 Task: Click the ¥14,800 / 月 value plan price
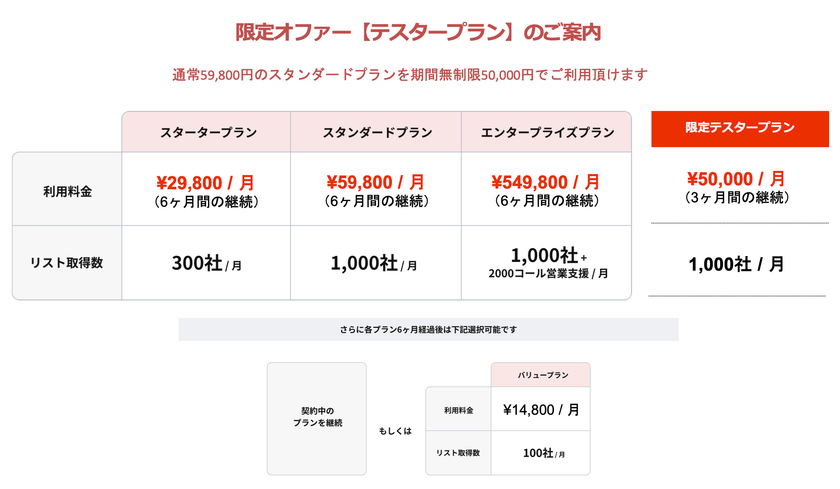click(x=541, y=409)
